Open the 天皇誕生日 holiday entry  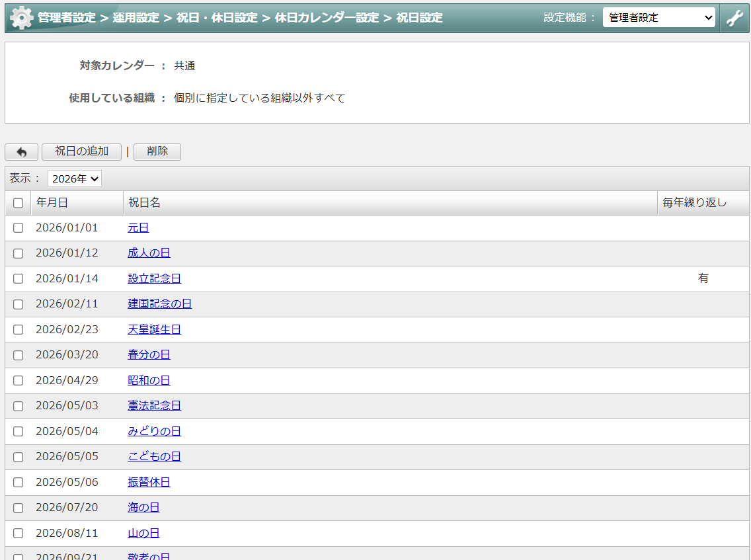[x=155, y=329]
